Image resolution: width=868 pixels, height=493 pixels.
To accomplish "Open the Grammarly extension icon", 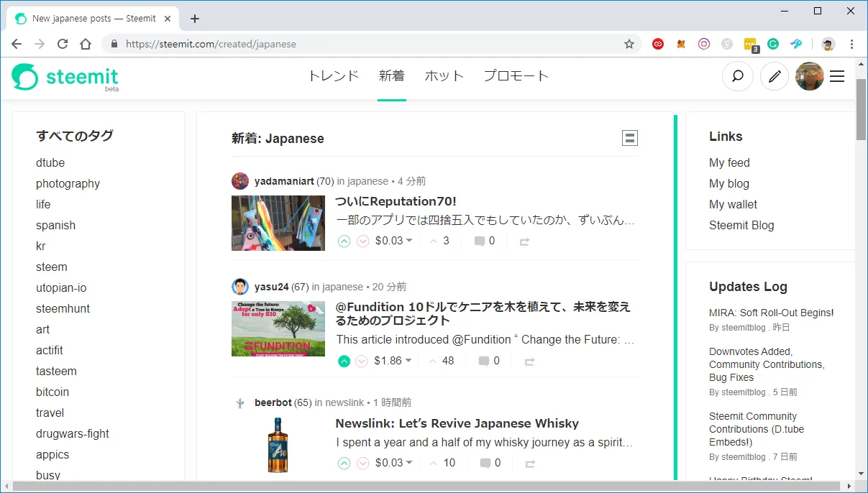I will tap(773, 44).
